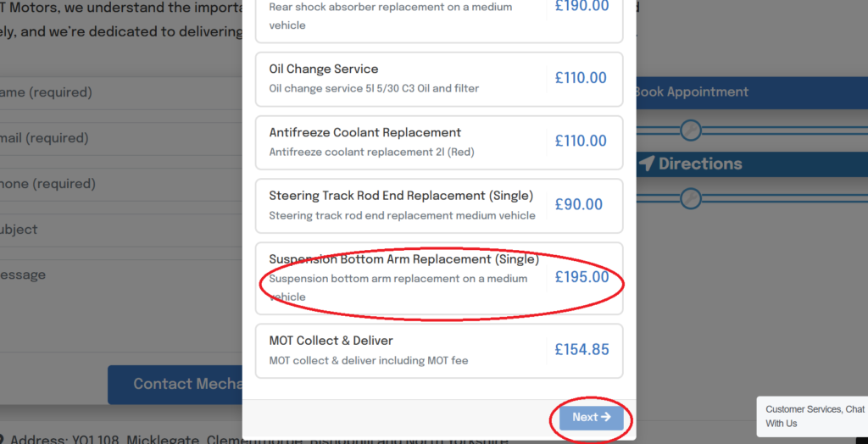Click the Directions arrow icon

(647, 164)
